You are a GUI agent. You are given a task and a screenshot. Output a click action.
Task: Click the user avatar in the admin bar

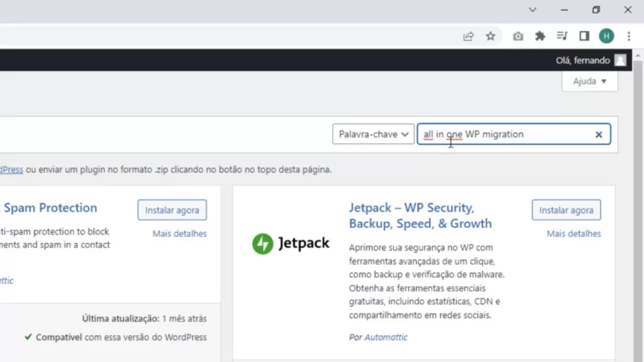point(621,60)
